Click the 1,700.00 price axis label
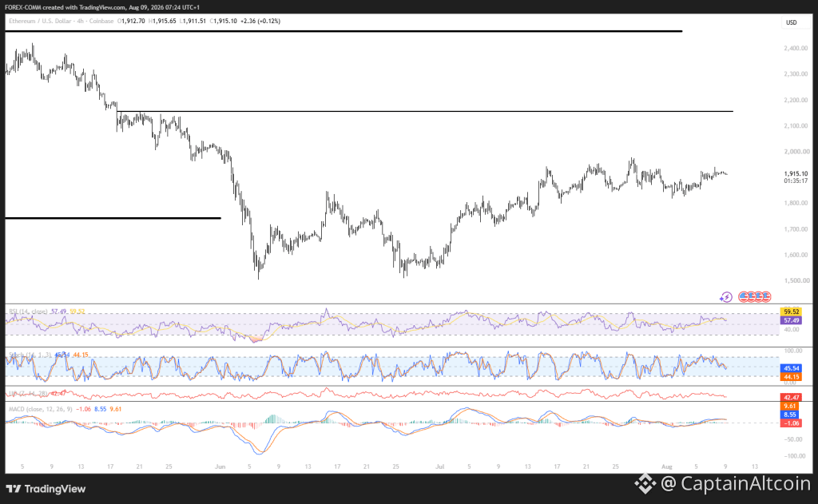The height and width of the screenshot is (504, 818). pyautogui.click(x=796, y=229)
